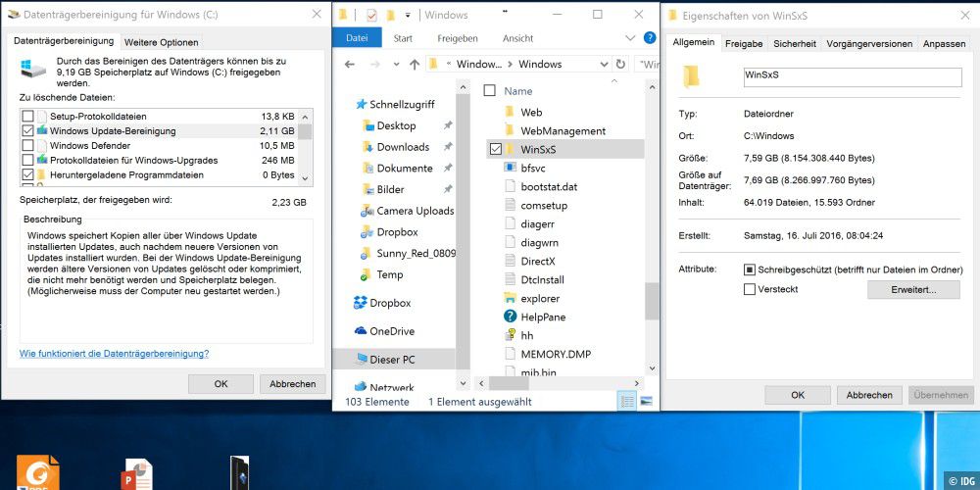
Task: Open the Freigeben ribbon tab
Action: point(458,38)
